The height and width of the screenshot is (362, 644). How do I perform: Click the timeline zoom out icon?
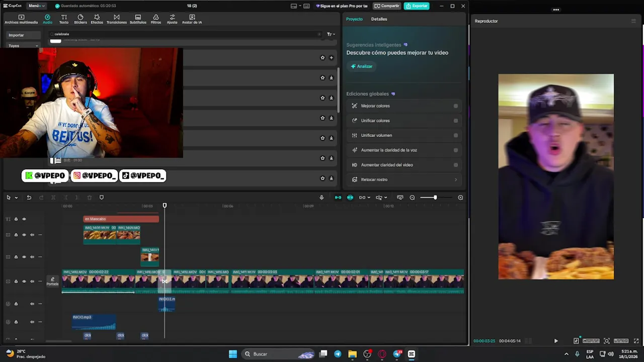pos(412,198)
